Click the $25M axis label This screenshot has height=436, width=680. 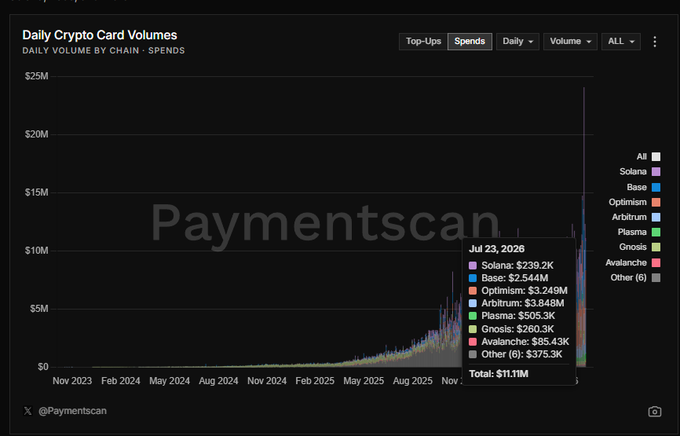[x=36, y=76]
